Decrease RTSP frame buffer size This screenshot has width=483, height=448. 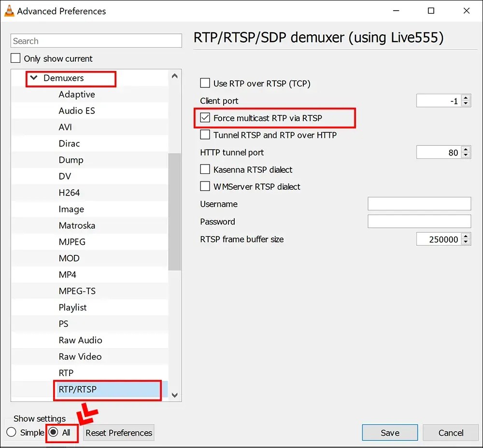pos(466,242)
